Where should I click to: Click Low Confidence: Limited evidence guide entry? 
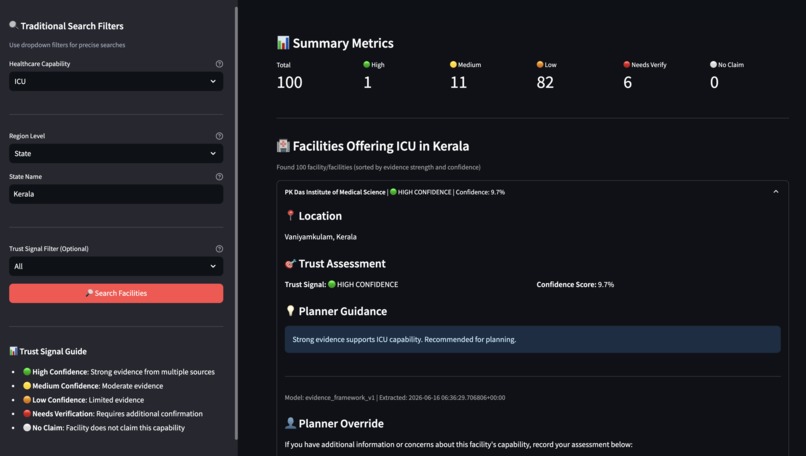(84, 399)
